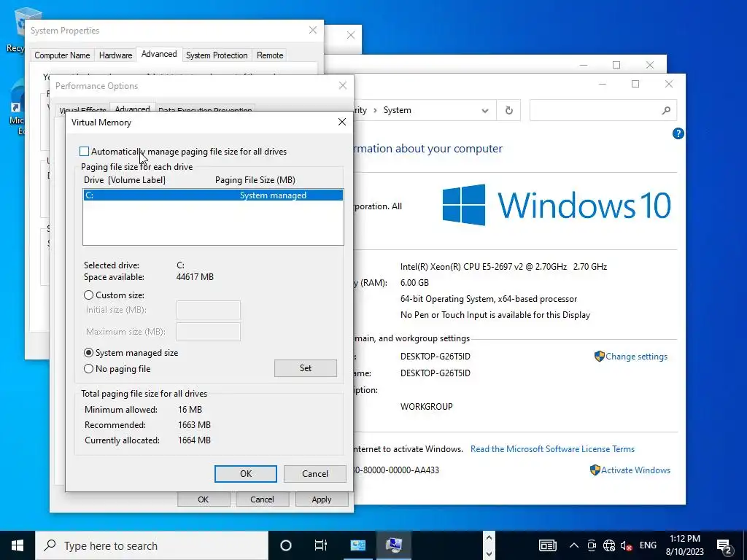
Task: Open the notification Action Center
Action: tap(724, 545)
